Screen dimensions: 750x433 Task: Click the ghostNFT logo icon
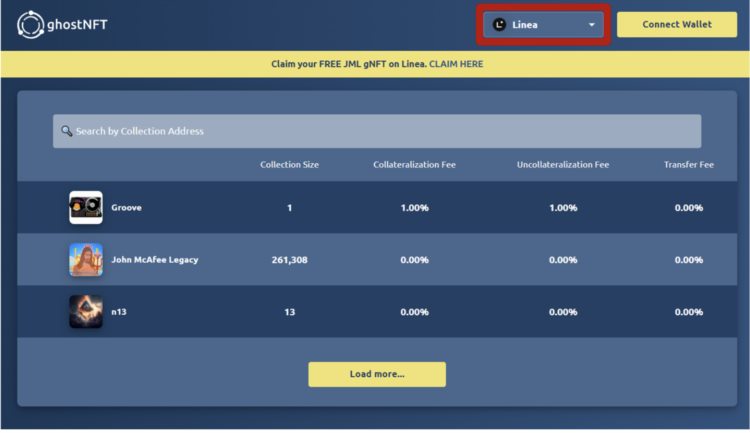point(30,24)
